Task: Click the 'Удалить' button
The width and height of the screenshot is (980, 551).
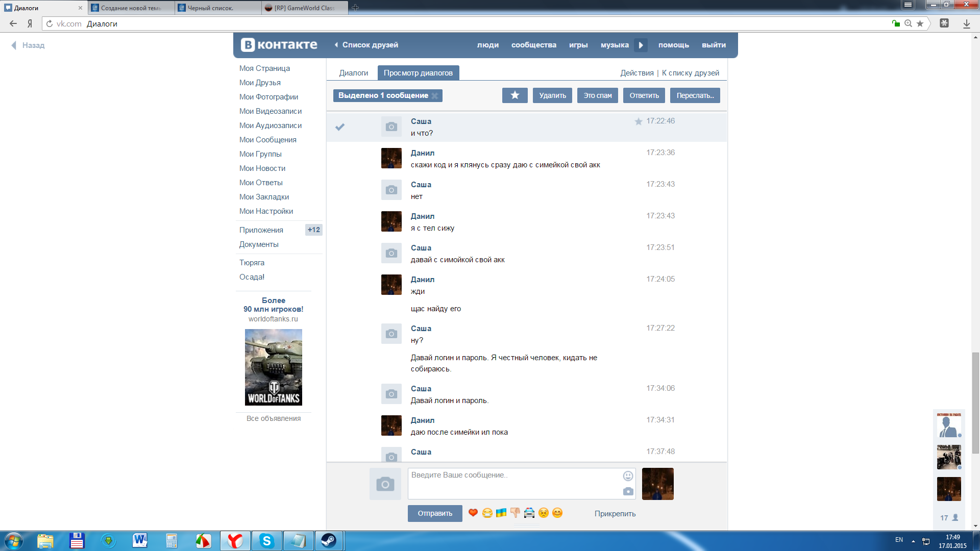Action: click(552, 95)
